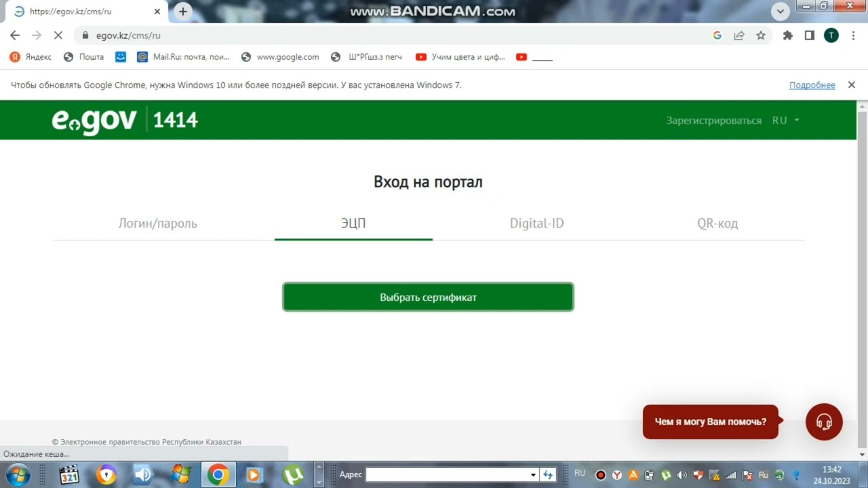Screen dimensions: 868x488
Task: Share this page via share icon
Action: point(739,35)
